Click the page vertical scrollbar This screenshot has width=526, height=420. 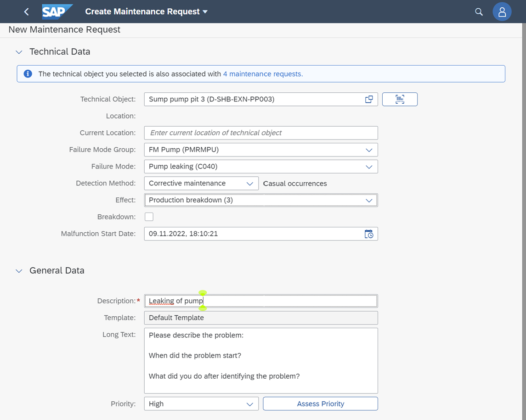click(524, 221)
